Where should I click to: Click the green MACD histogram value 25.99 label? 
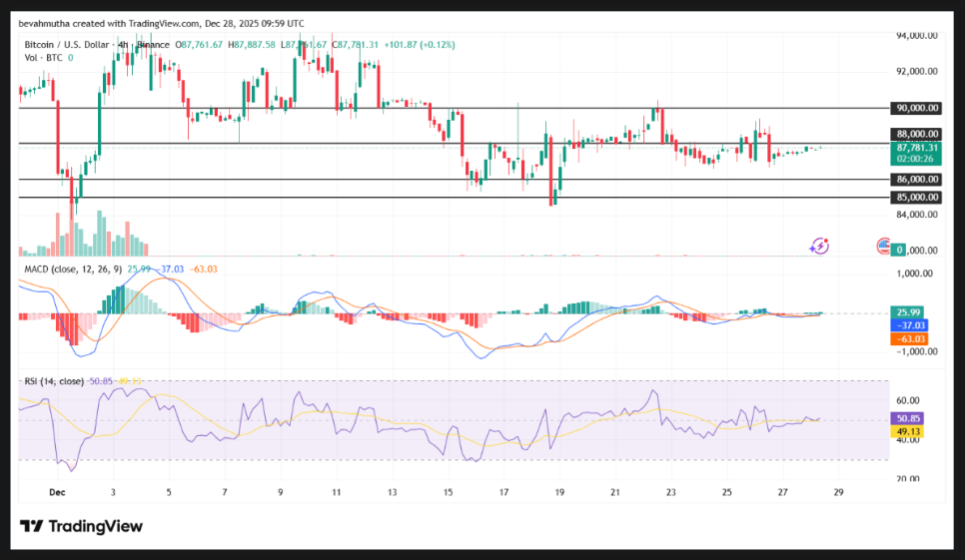click(907, 311)
